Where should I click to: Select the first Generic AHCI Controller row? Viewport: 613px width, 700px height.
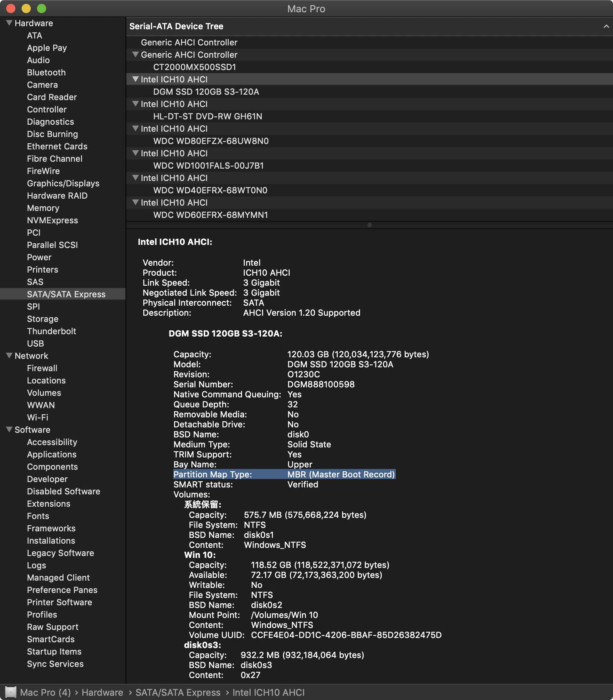370,42
